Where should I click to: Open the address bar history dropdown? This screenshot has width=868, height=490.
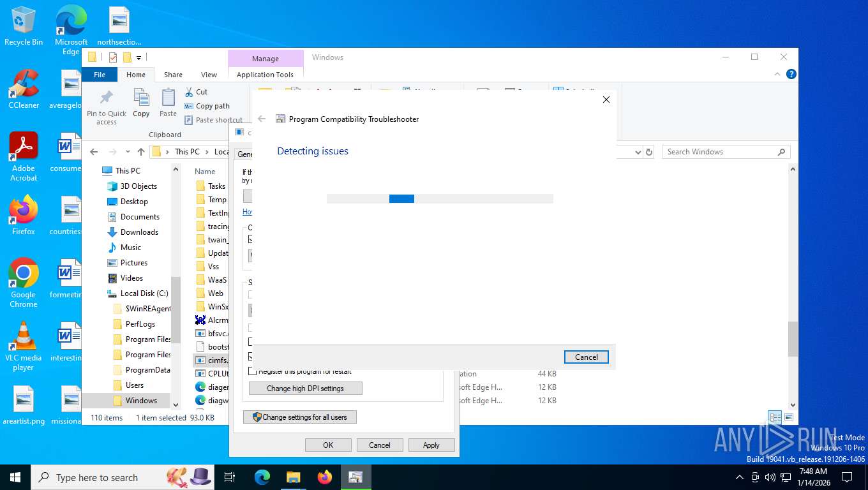[638, 152]
